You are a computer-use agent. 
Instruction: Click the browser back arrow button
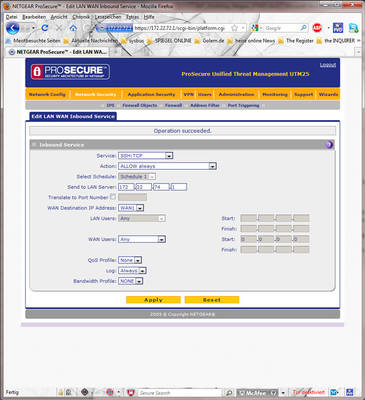[13, 28]
